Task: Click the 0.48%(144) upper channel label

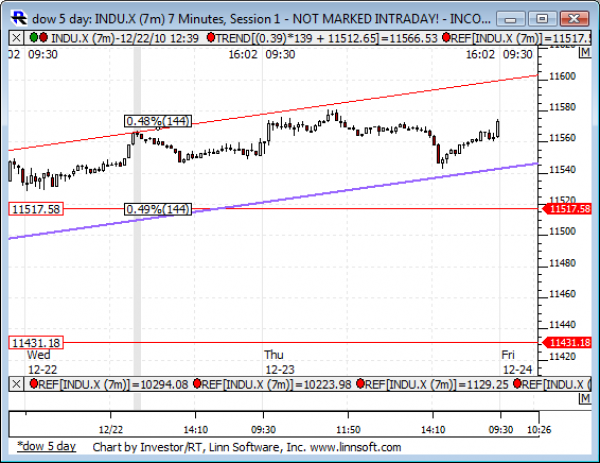Action: pyautogui.click(x=158, y=121)
